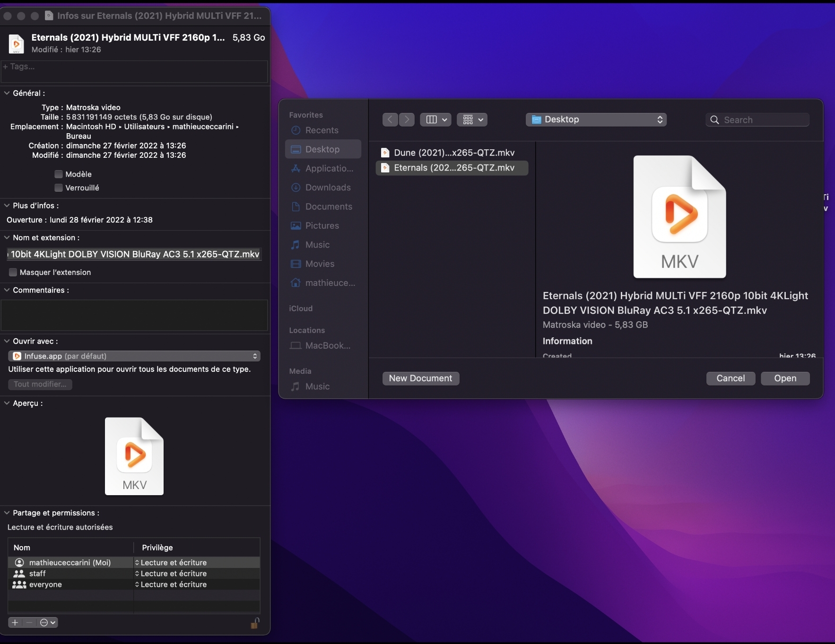Viewport: 835px width, 644px height.
Task: Open Downloads in sidebar
Action: [323, 188]
